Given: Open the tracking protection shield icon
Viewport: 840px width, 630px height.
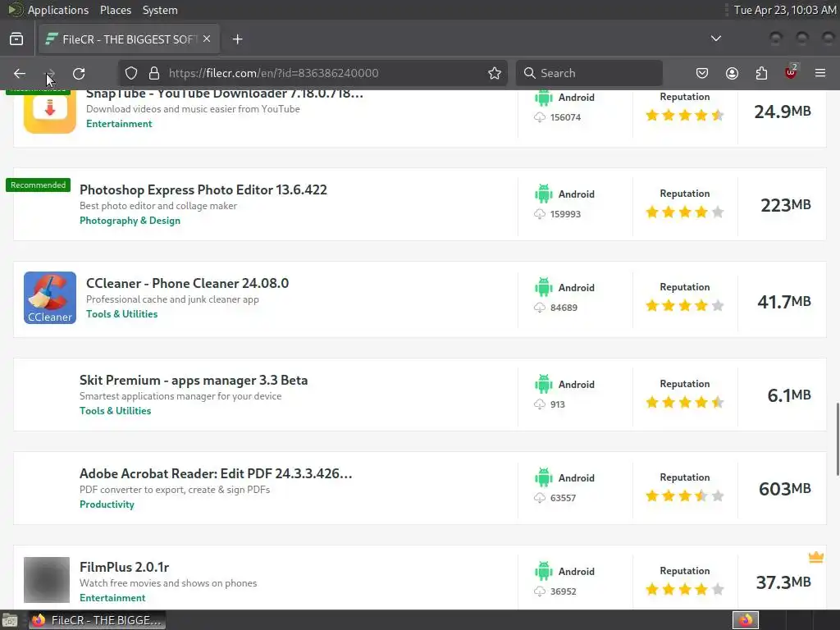Looking at the screenshot, I should pos(131,73).
